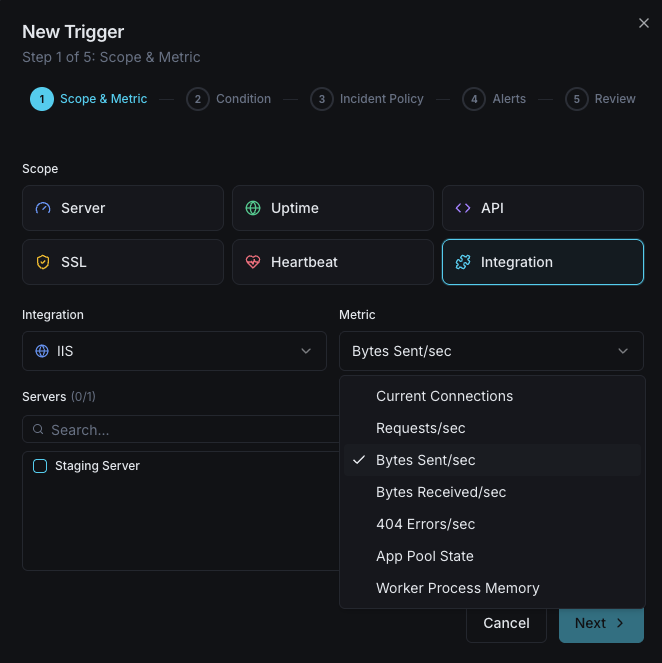Click the Uptime globe icon
The height and width of the screenshot is (663, 662).
click(x=252, y=208)
